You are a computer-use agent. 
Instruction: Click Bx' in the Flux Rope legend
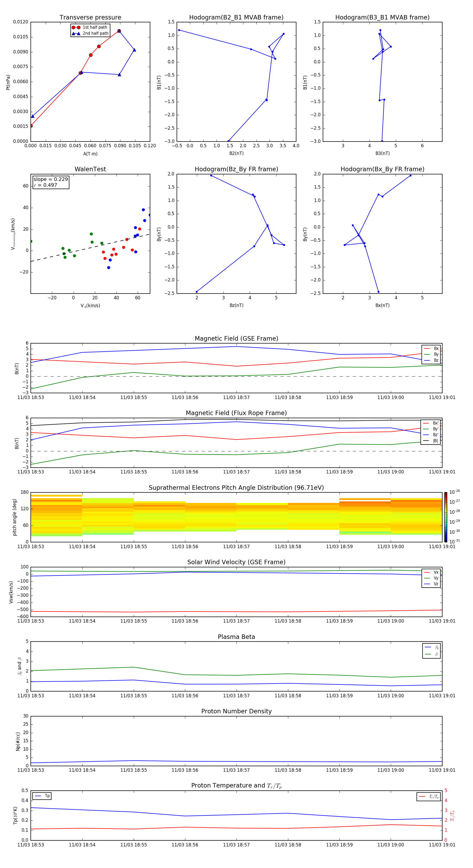pos(431,423)
